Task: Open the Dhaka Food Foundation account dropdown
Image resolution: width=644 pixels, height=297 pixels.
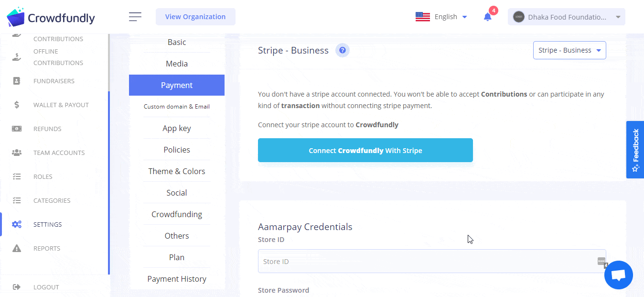Action: tap(567, 17)
